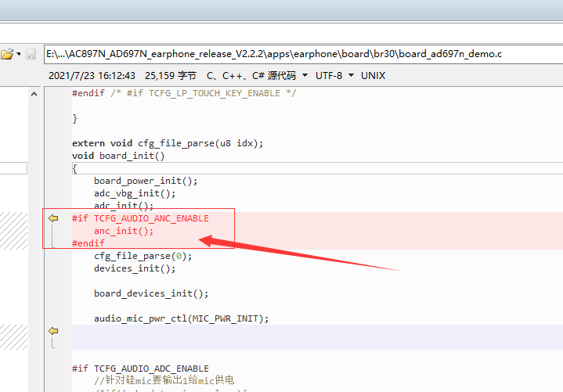Click the 25,159 bytes file size text

coord(171,76)
